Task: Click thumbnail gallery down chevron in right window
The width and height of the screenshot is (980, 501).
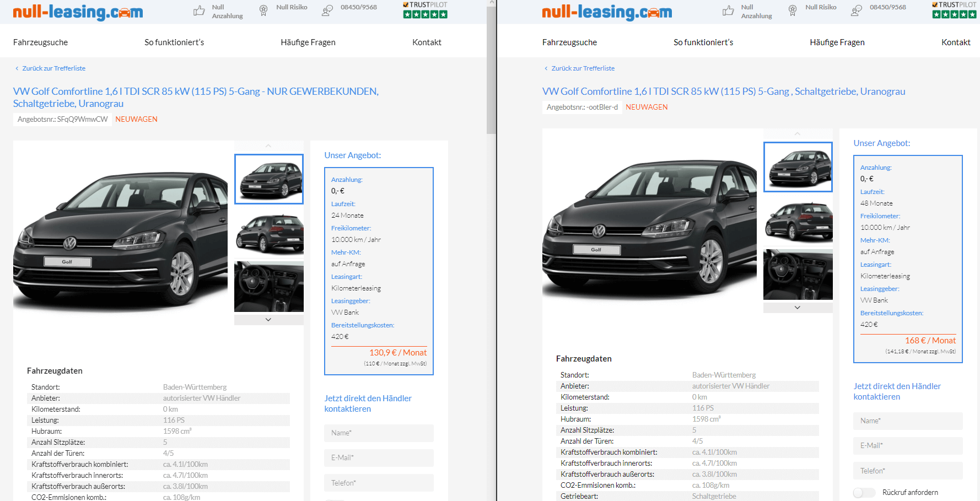Action: tap(798, 308)
